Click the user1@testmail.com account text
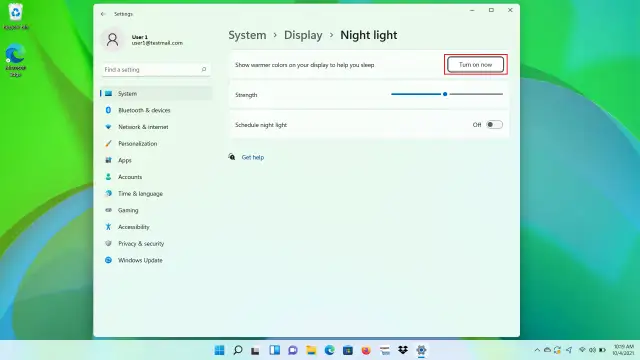This screenshot has height=360, width=640. tap(157, 43)
